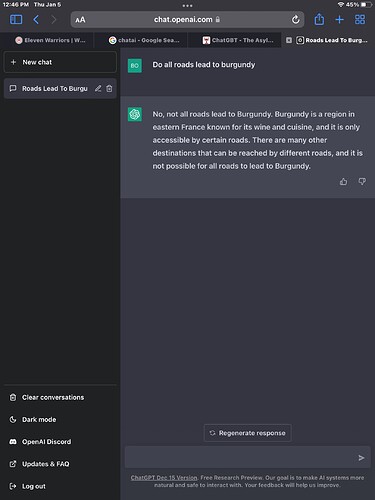Click Regenerate response button
Viewport: 375px width, 500px height.
[x=247, y=433]
